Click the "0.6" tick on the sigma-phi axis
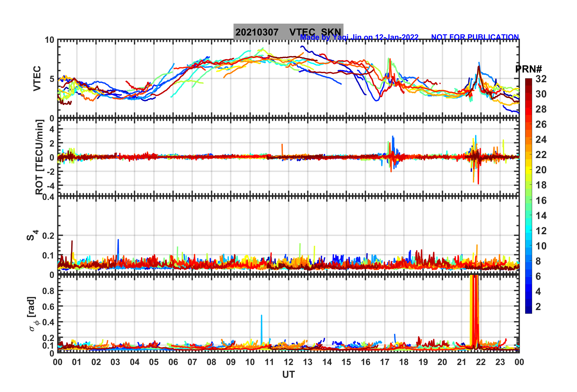This screenshot has height=392, width=577. click(49, 306)
